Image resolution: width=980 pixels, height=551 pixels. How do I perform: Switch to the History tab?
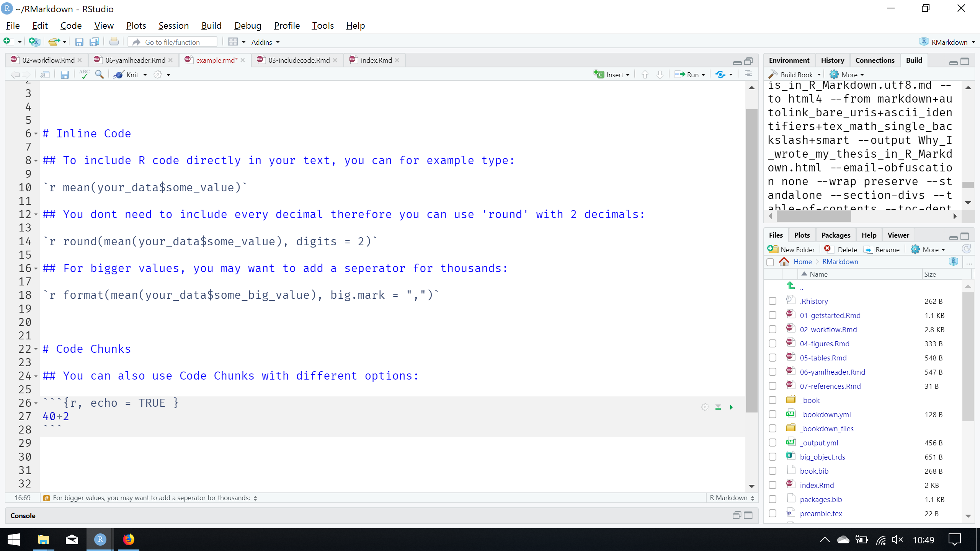[833, 60]
